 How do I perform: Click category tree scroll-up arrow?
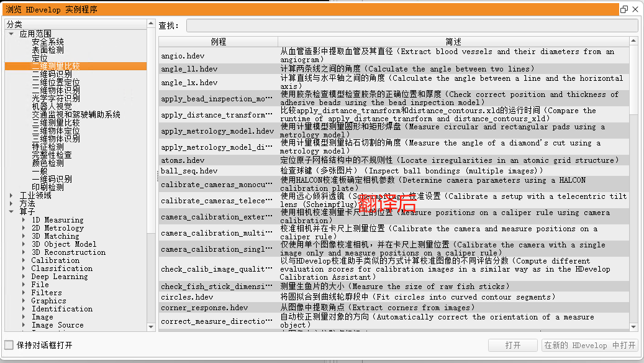[151, 24]
